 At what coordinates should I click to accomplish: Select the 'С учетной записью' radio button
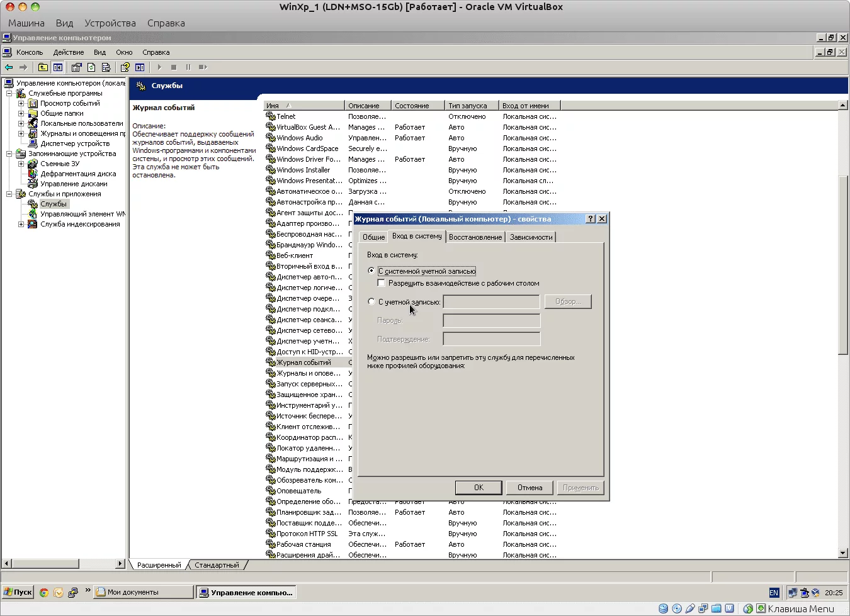[x=371, y=301]
